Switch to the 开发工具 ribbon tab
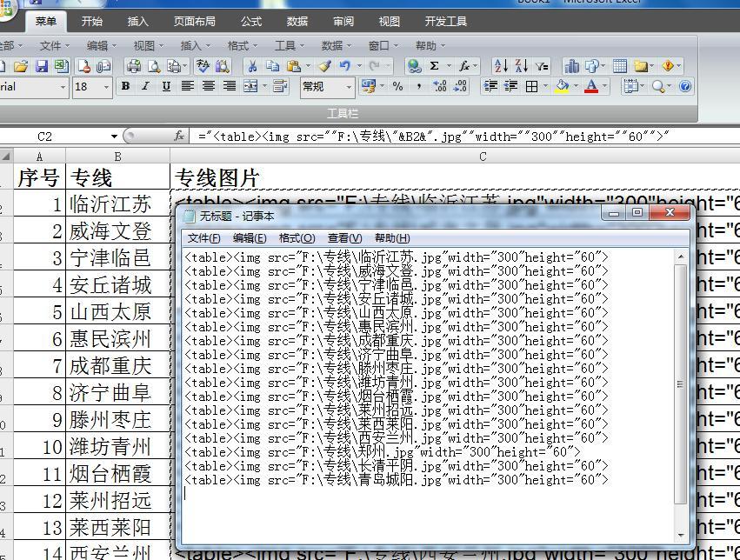The image size is (740, 560). (445, 21)
